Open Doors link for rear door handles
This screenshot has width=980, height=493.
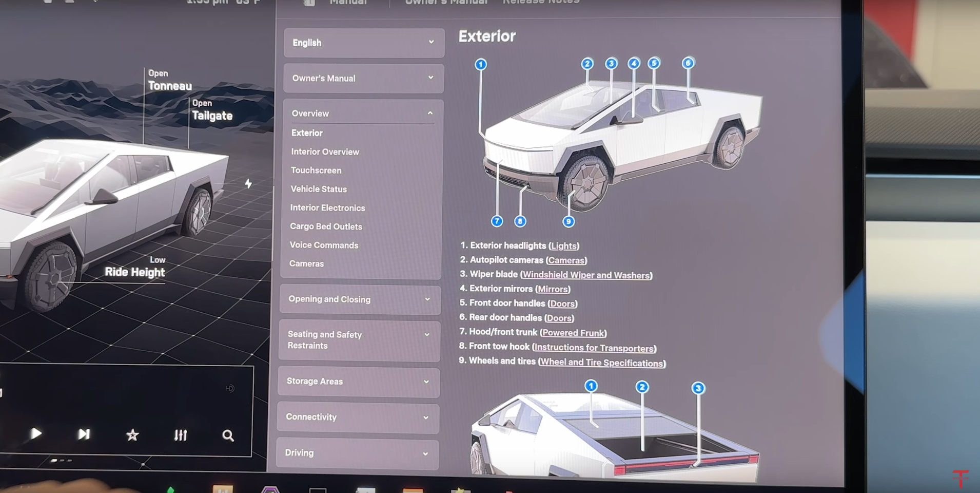coord(559,318)
